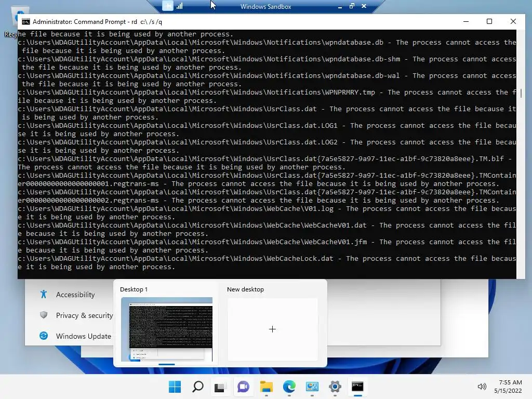Show connection signal info on the Sandbox bar
Viewport: 532px width, 399px height.
[179, 6]
